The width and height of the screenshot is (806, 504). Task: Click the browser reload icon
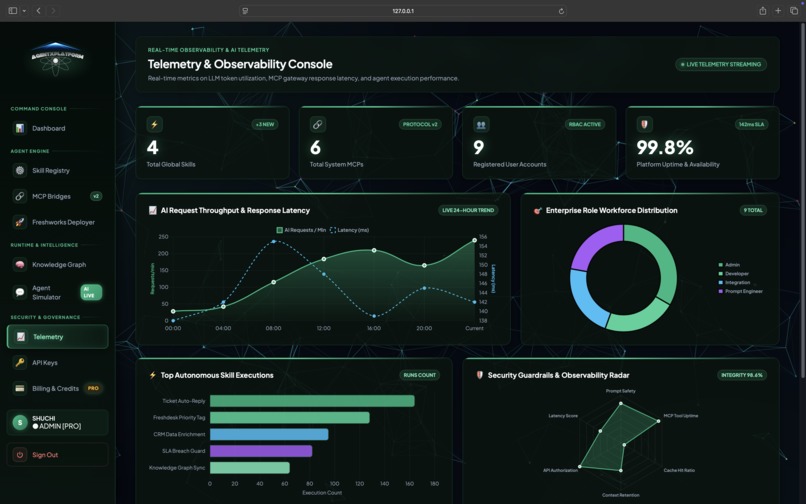[x=561, y=11]
